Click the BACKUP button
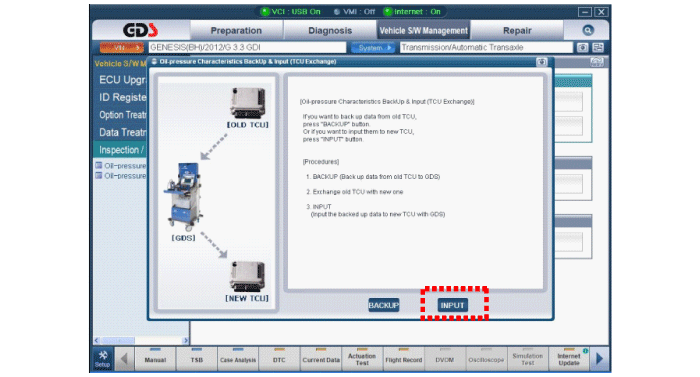The width and height of the screenshot is (700, 377). tap(383, 305)
